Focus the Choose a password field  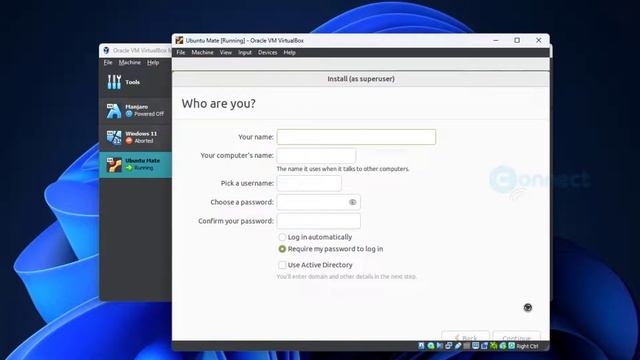[x=318, y=202]
